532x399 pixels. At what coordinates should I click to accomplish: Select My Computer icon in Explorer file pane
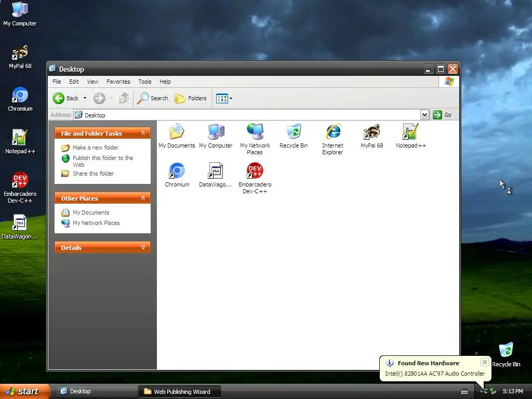point(216,136)
